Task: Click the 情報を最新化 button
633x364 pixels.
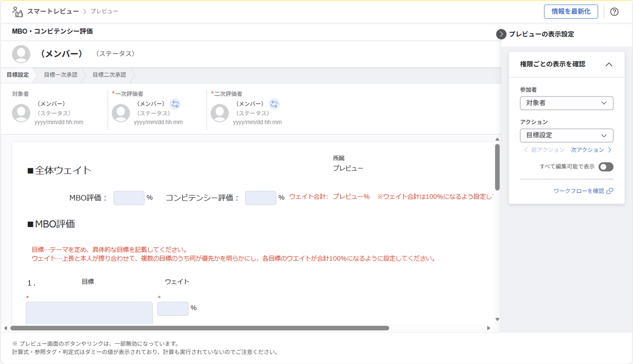Action: tap(571, 11)
